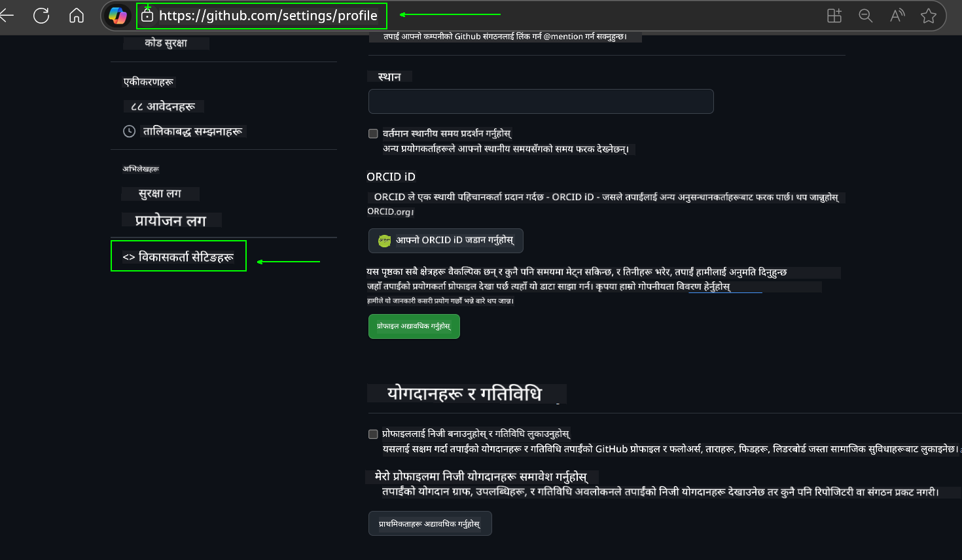Open तालिकाबद्ध सम्झनाहरू sidebar item

click(x=193, y=131)
